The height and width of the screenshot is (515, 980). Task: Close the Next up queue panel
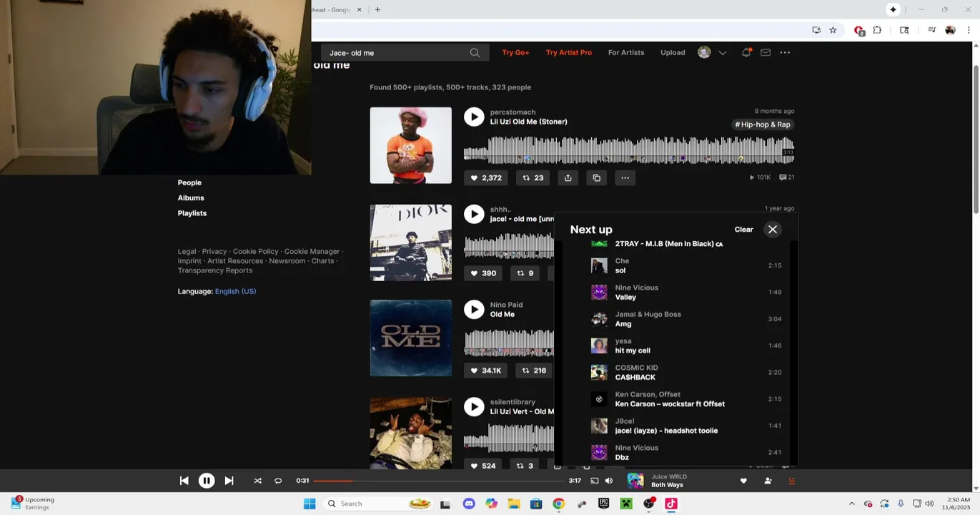[x=773, y=230]
